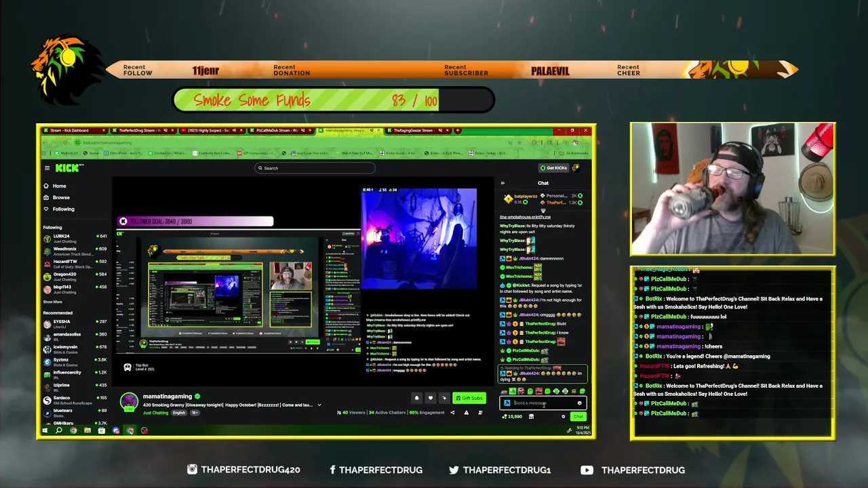Open a new browser tab with plus
Screen dimensions: 868x488
click(458, 130)
